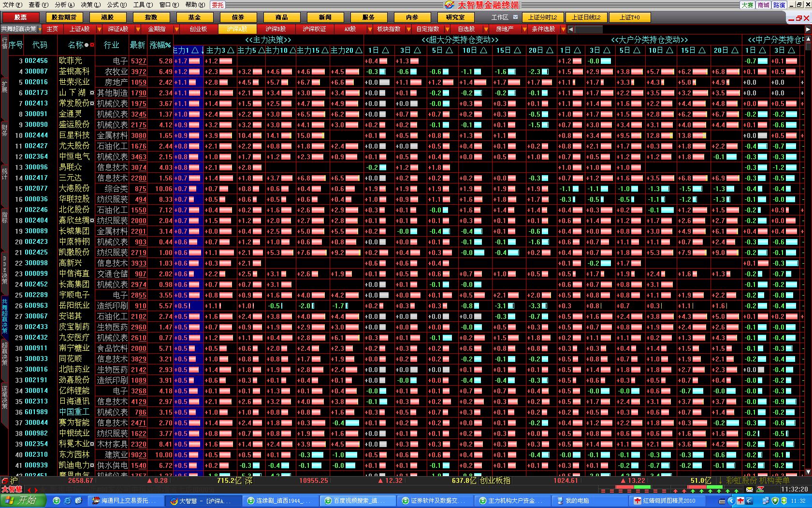Switch to the 创业板 tab
The height and width of the screenshot is (508, 812).
198,29
